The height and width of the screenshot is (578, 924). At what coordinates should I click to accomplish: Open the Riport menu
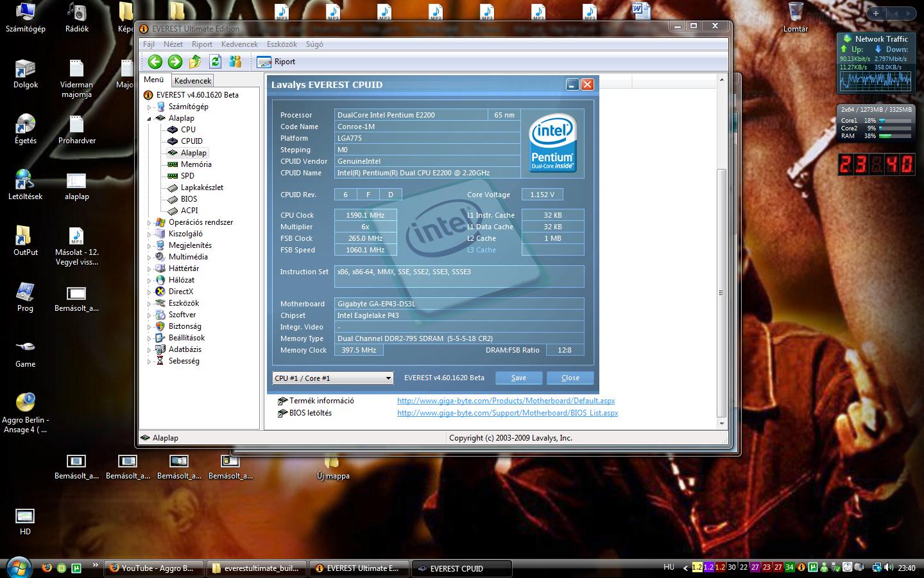point(202,44)
